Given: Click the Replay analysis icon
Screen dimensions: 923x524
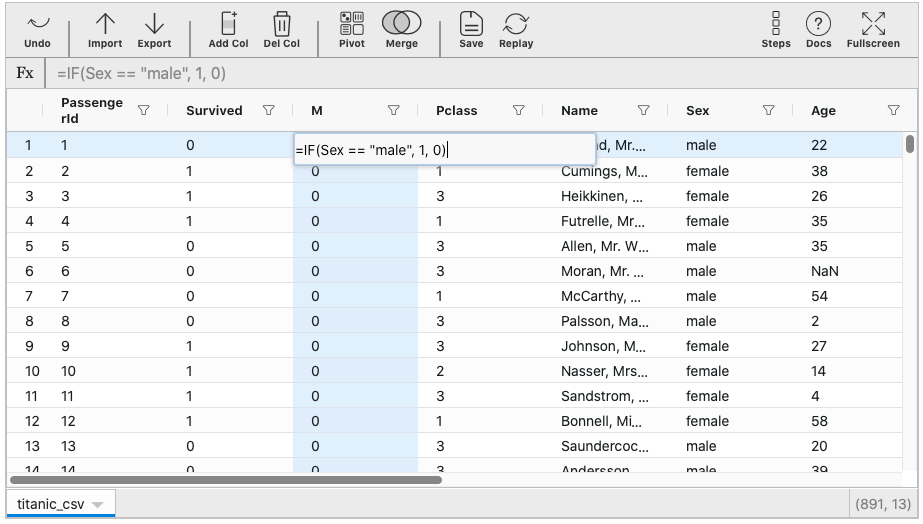Looking at the screenshot, I should pos(516,29).
